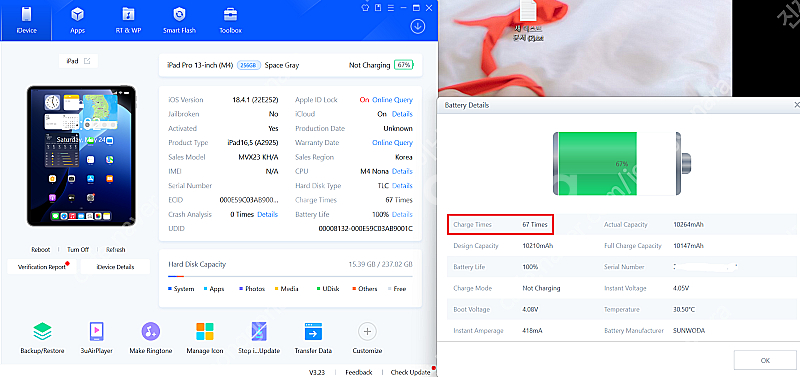Click the Battery Details dialog title

pos(466,105)
